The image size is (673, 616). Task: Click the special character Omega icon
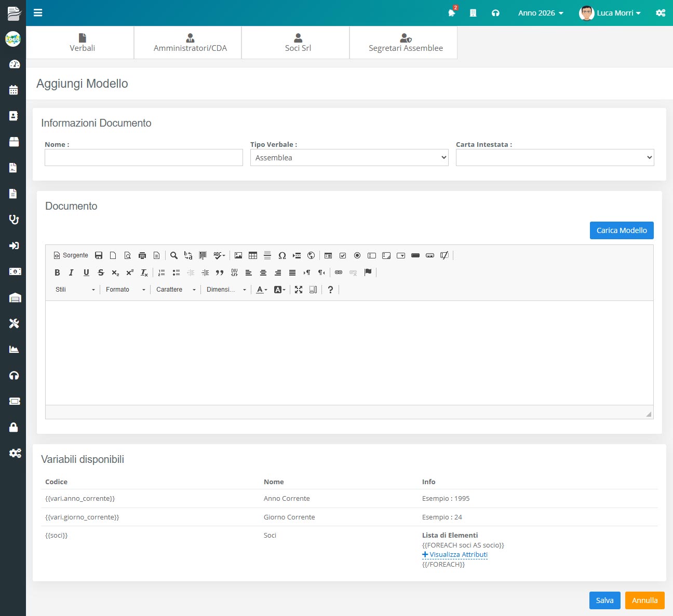click(x=282, y=255)
